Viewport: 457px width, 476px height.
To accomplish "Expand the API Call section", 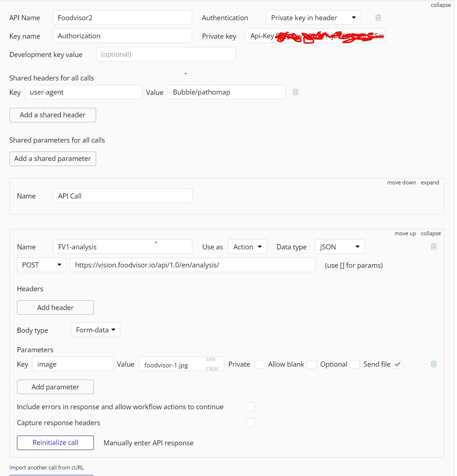I will (x=430, y=183).
